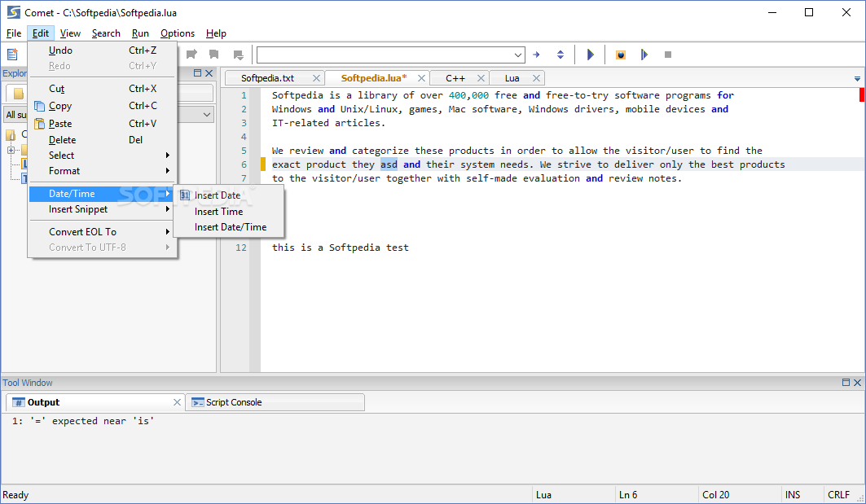The image size is (866, 504).
Task: Close the Lua tab
Action: coord(536,78)
